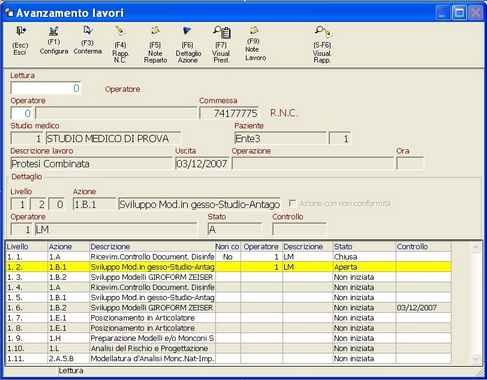Click the No cell in Non co column
This screenshot has width=487, height=380.
coord(227,257)
